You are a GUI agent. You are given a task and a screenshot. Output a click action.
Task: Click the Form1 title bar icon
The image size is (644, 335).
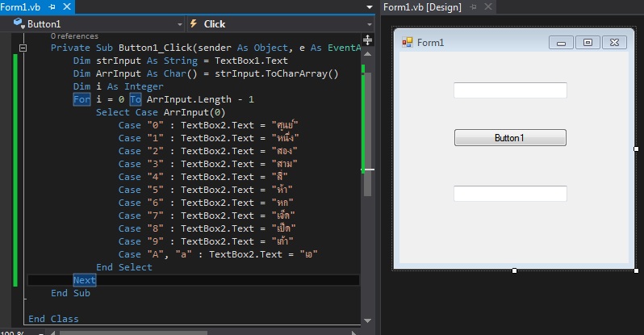[x=407, y=42]
